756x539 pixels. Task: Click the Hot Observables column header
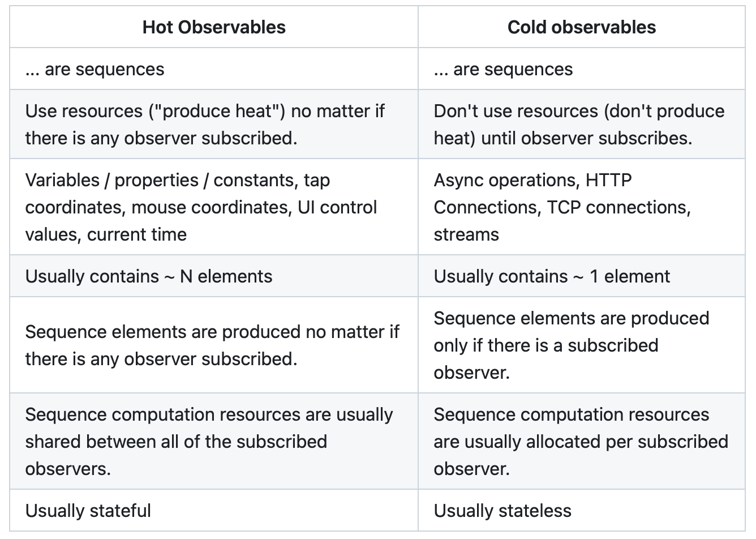coord(214,27)
